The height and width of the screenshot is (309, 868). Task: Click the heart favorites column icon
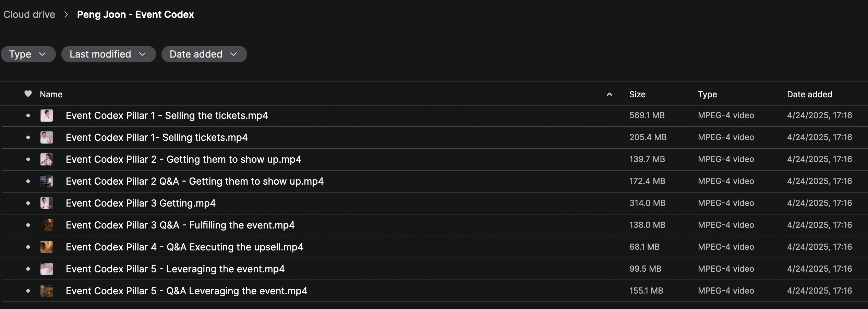28,94
